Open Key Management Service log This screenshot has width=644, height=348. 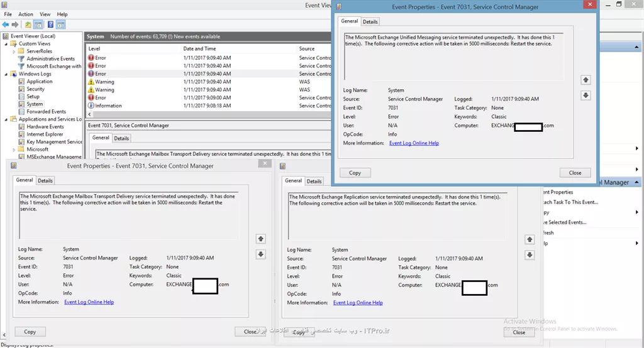click(x=54, y=142)
